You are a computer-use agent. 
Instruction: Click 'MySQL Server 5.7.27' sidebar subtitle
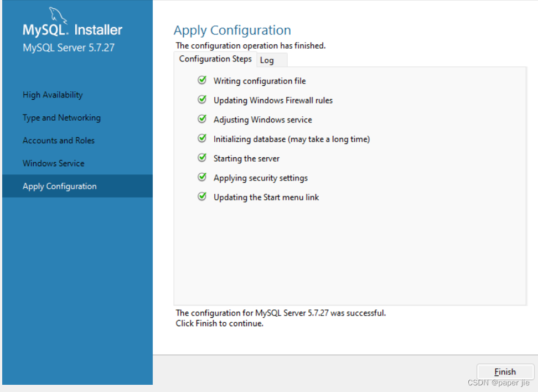click(x=69, y=48)
